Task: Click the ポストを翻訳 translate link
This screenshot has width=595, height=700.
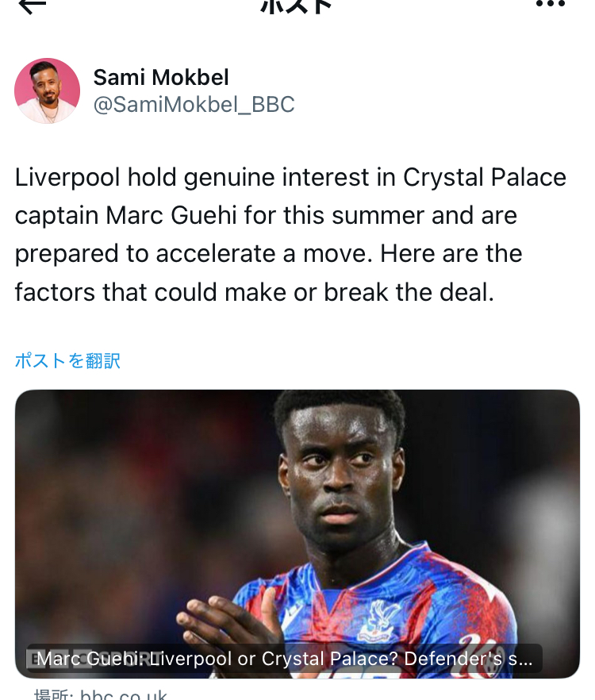Action: click(x=68, y=360)
